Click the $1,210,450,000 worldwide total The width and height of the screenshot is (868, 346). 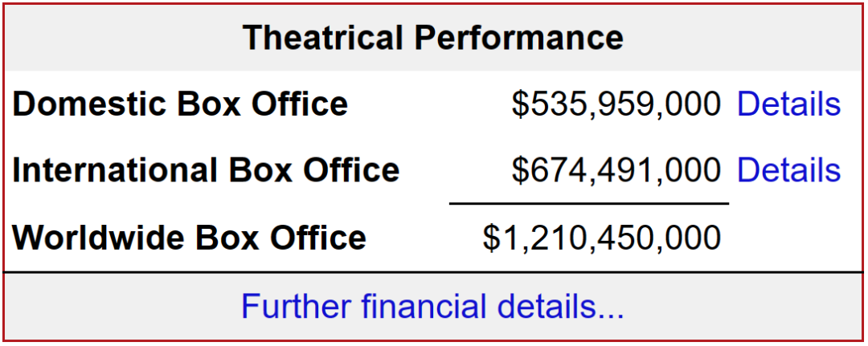(601, 238)
